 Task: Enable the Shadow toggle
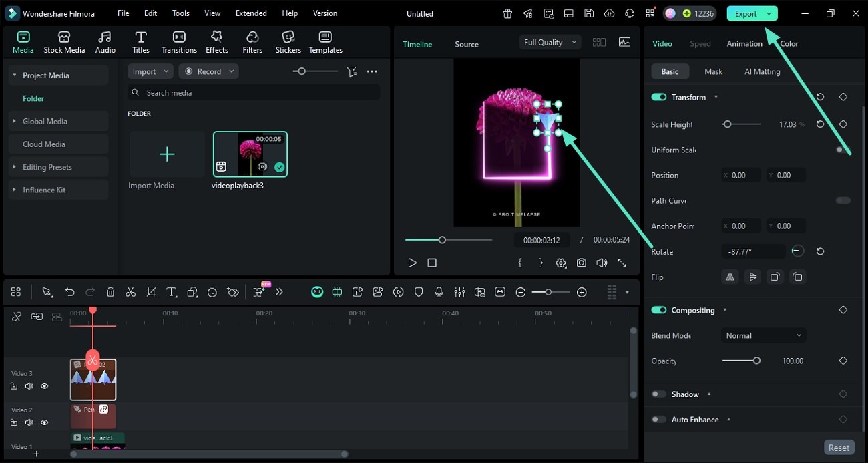point(659,394)
